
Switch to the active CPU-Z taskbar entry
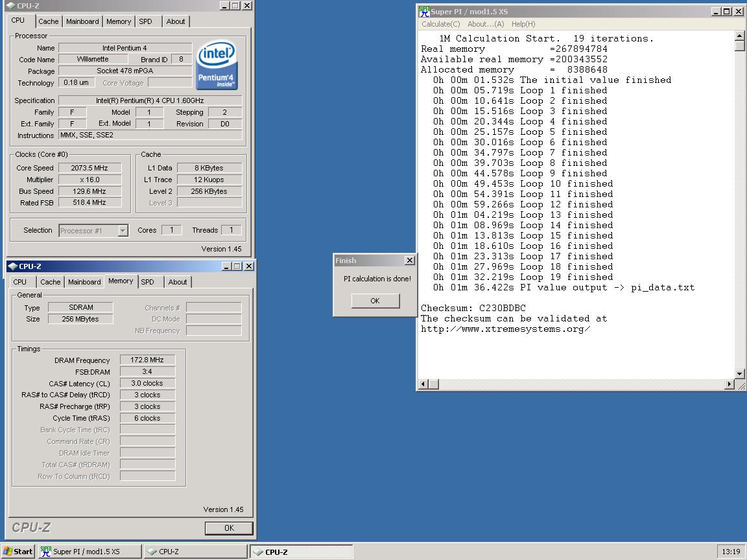coord(301,552)
